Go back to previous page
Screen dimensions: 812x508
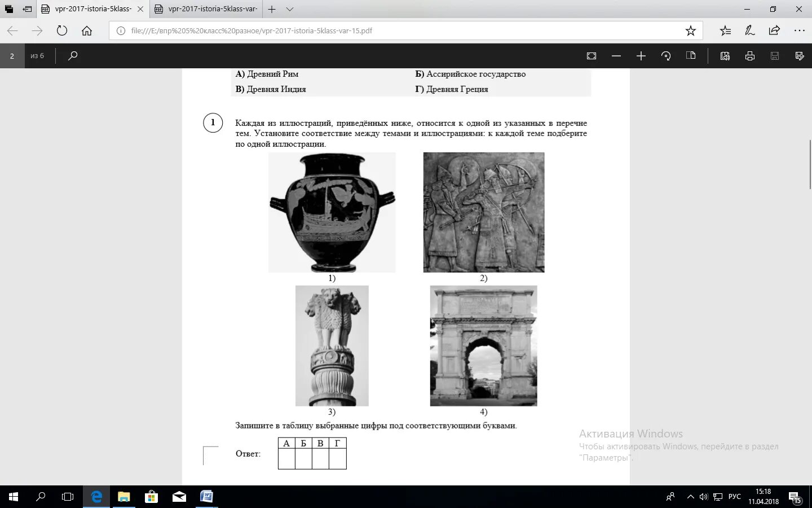point(12,30)
